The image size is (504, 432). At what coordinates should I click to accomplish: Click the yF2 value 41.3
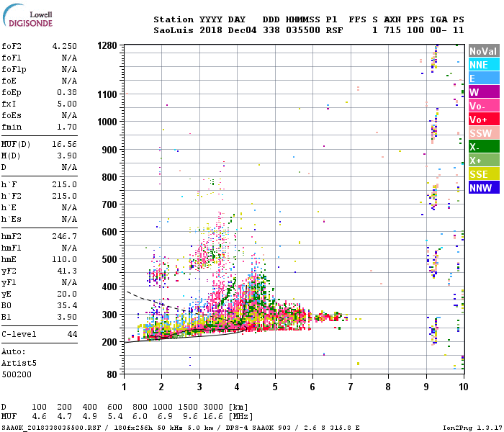point(67,271)
